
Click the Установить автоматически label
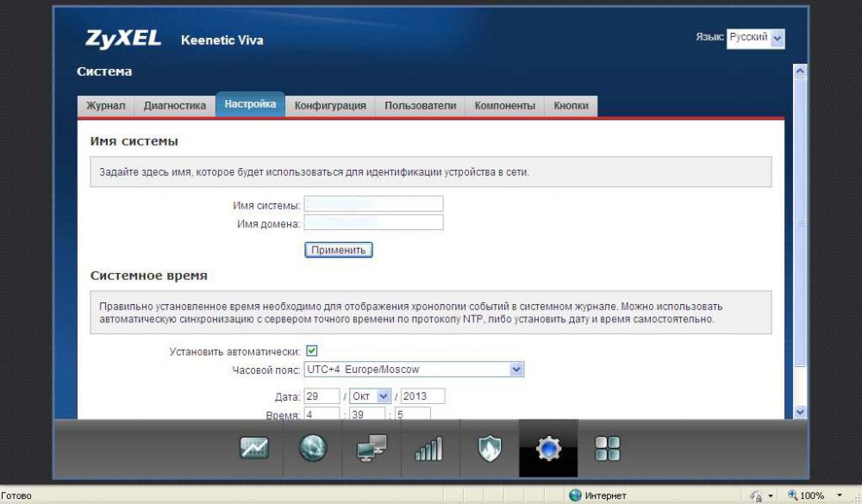click(234, 352)
